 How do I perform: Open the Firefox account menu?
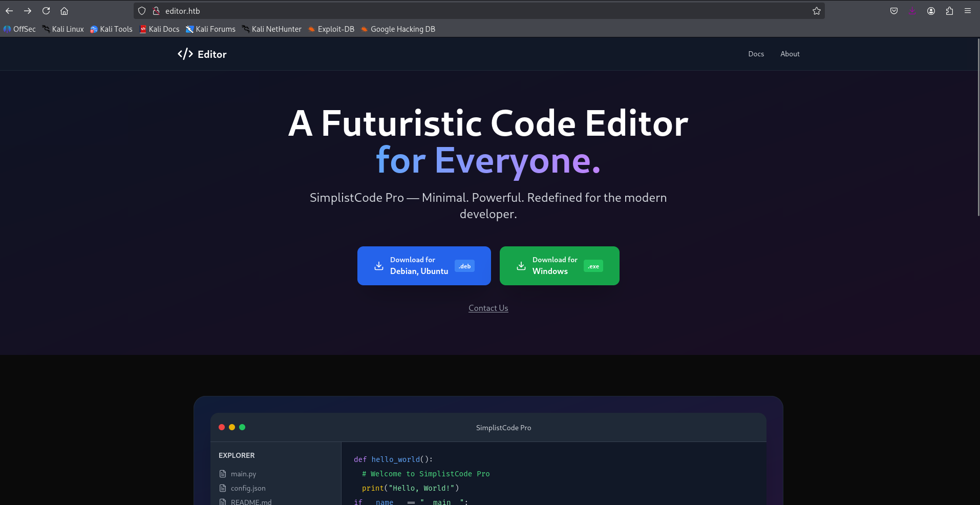931,11
